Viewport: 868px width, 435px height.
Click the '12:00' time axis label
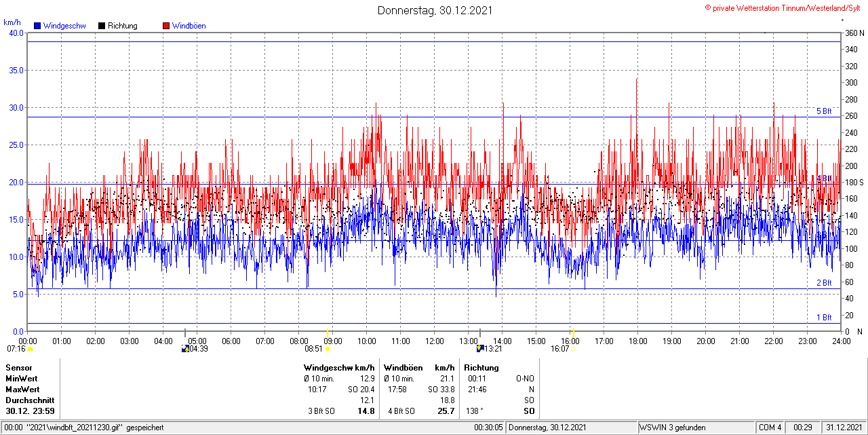click(x=435, y=341)
